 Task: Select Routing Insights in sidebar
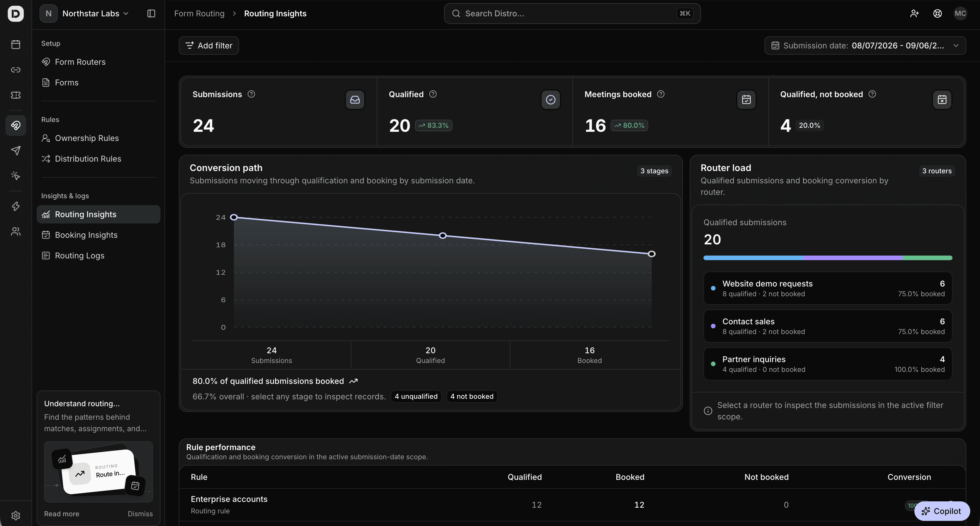[99, 214]
